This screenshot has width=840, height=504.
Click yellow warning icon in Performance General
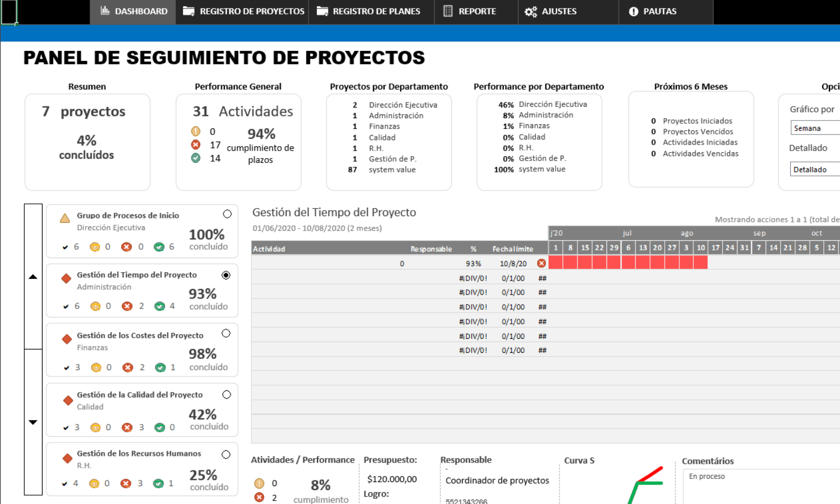tap(195, 131)
